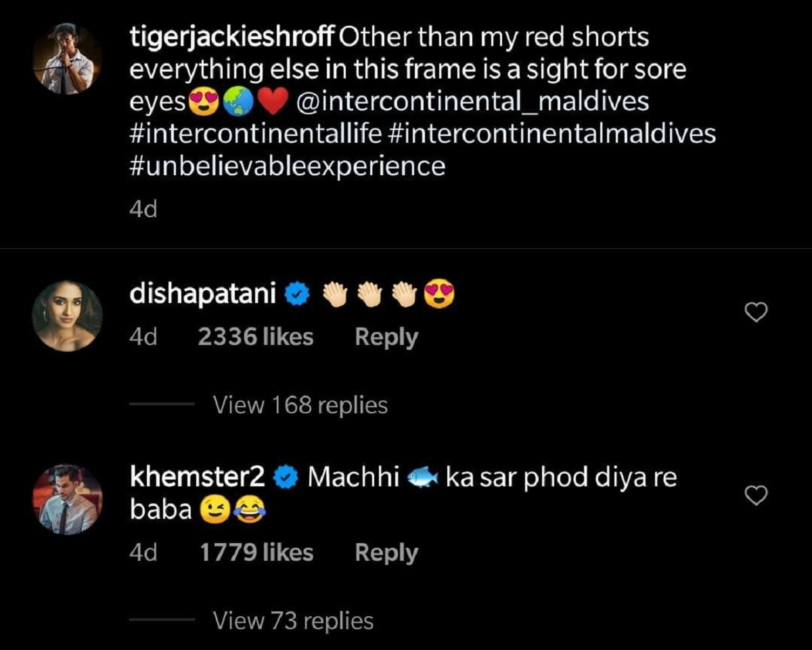Open the #unbelievableexperience hashtag
This screenshot has width=812, height=650.
(287, 166)
